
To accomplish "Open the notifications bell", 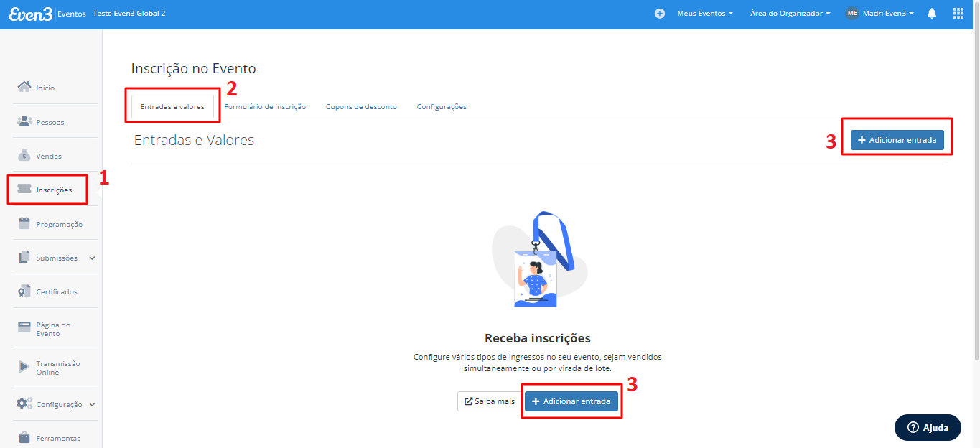I will coord(932,13).
